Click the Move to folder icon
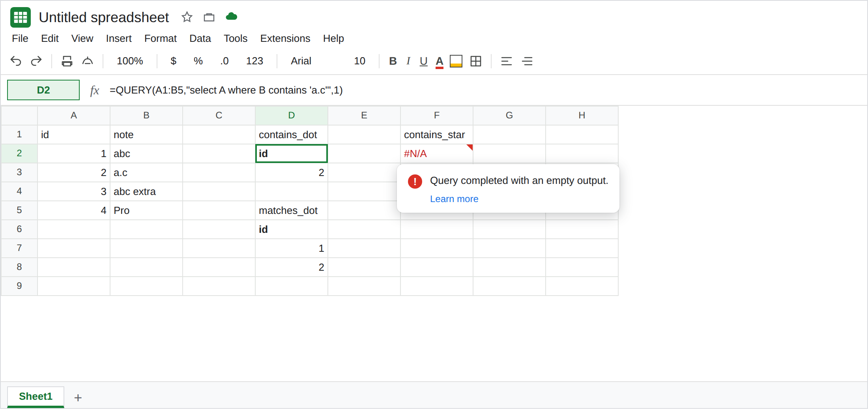The image size is (868, 412). click(209, 17)
